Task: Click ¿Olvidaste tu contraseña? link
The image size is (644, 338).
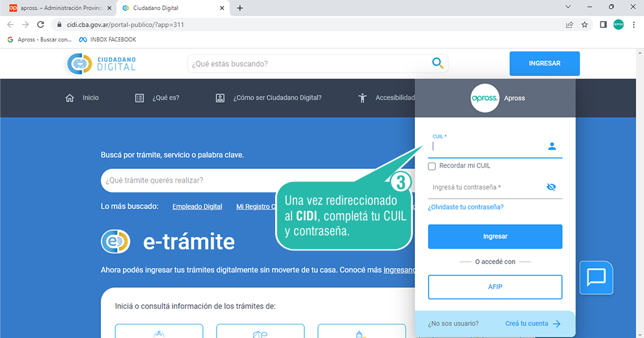Action: [x=466, y=207]
